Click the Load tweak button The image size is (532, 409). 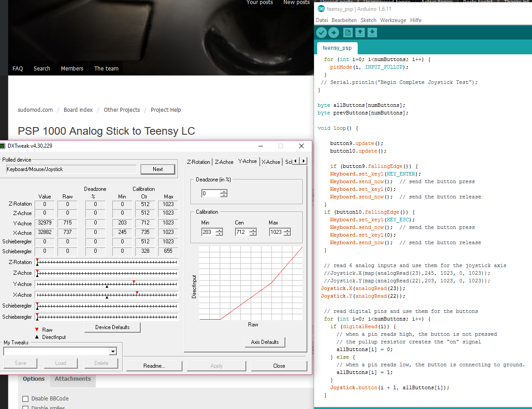coord(61,363)
